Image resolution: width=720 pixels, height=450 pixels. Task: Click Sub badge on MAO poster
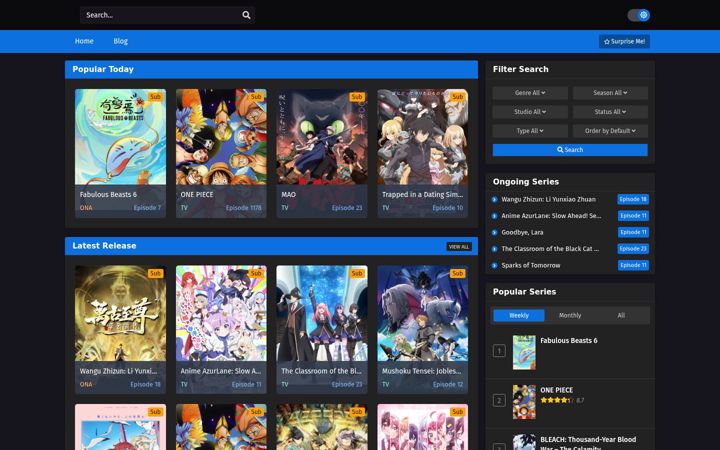[357, 97]
